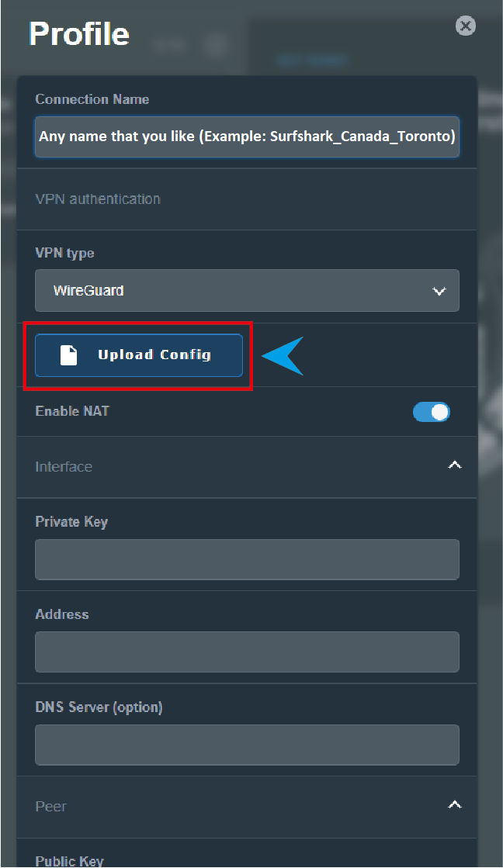
Task: Collapse the Peer section using its chevron
Action: (455, 805)
